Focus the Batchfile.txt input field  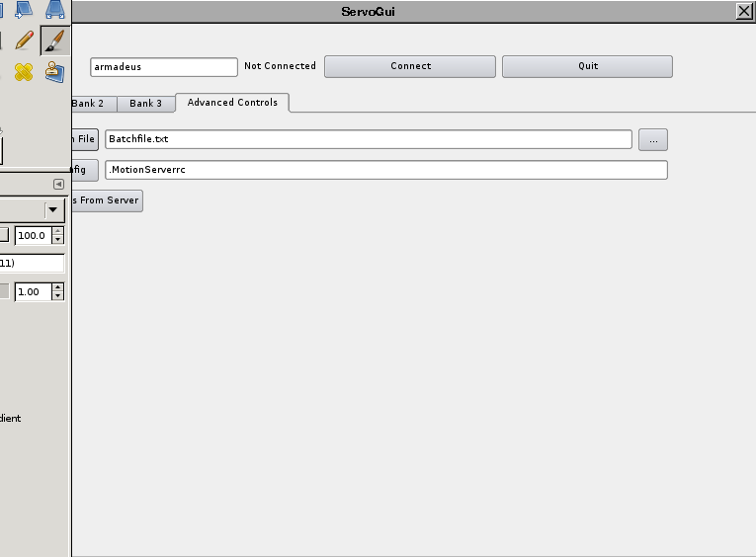[368, 139]
